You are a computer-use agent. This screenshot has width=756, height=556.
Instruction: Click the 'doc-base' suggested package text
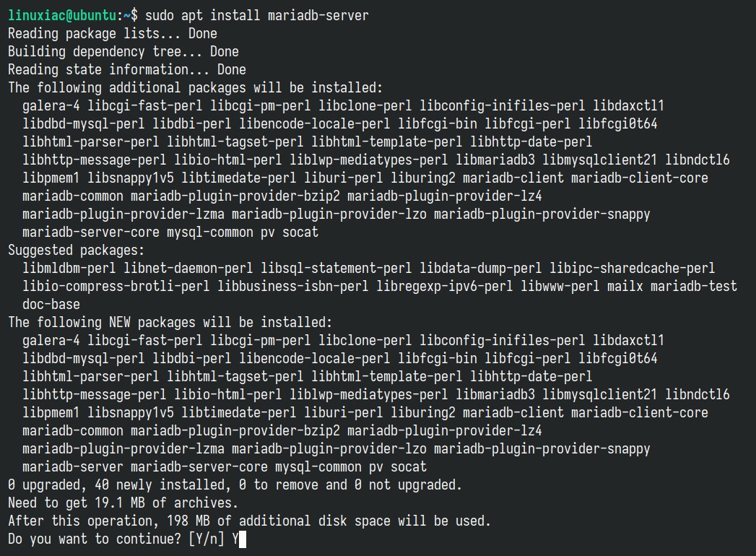51,304
